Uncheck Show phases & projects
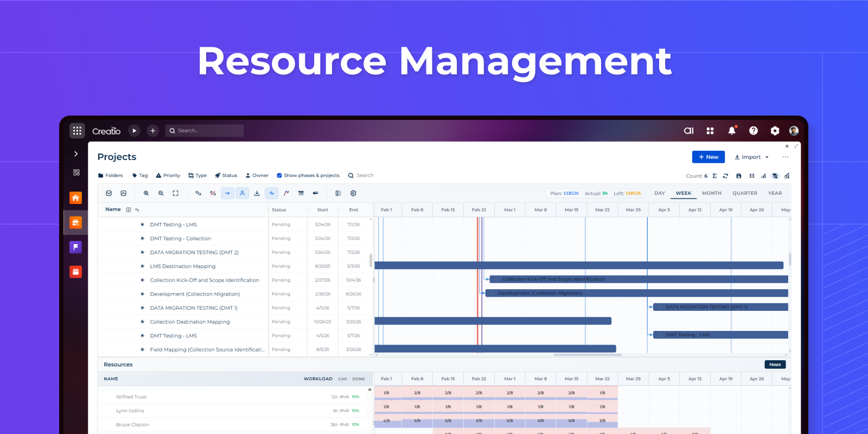 point(279,176)
